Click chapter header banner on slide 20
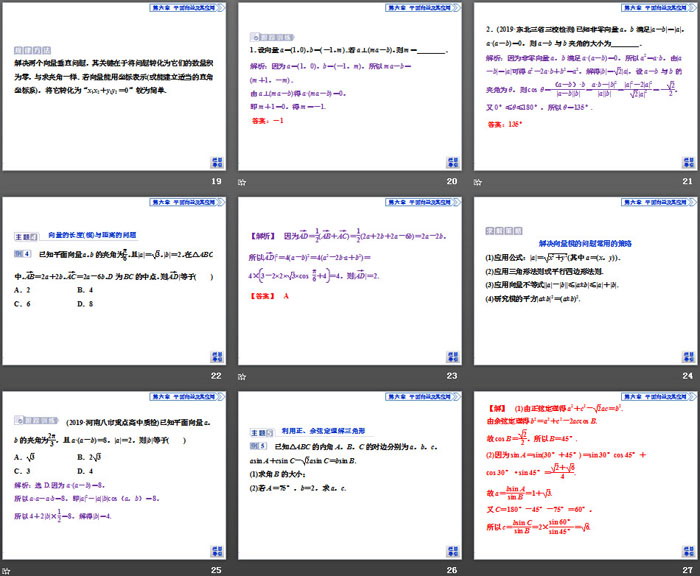 423,8
